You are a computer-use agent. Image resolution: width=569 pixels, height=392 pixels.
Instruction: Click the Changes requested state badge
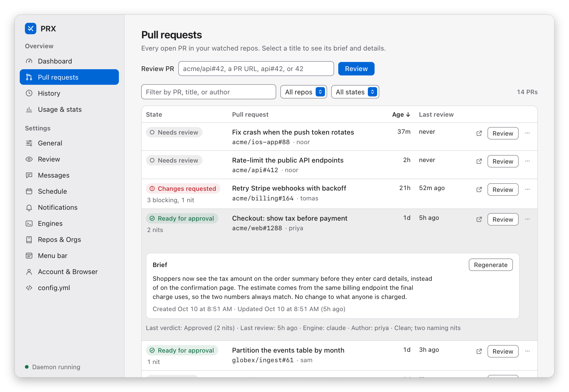click(x=183, y=188)
